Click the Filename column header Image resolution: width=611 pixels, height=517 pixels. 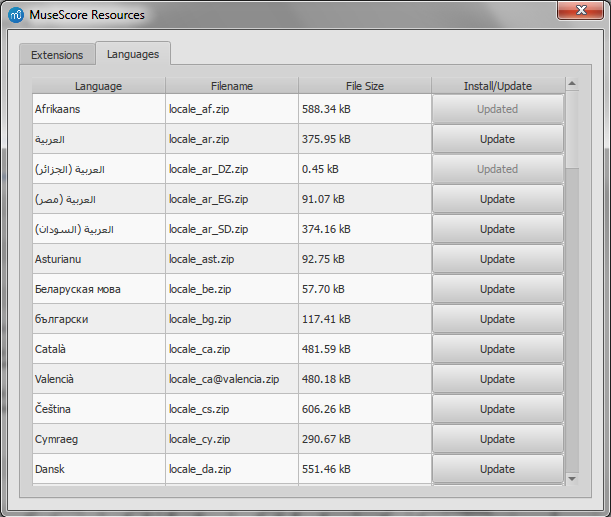pyautogui.click(x=232, y=86)
